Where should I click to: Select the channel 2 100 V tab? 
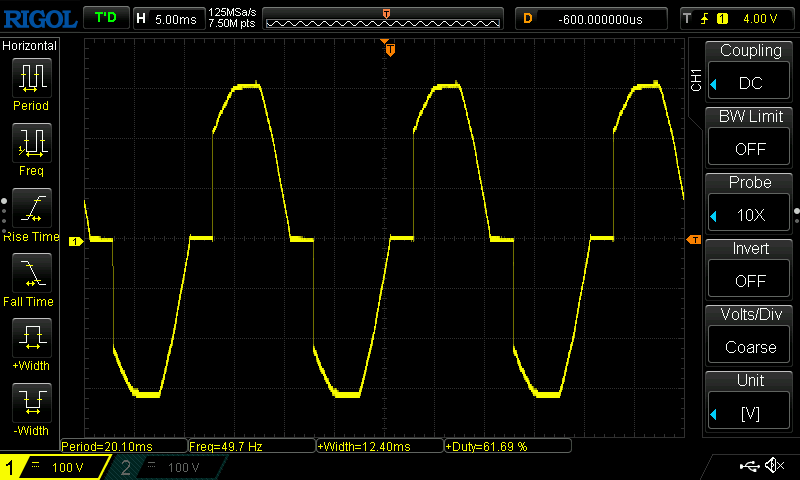tap(166, 467)
